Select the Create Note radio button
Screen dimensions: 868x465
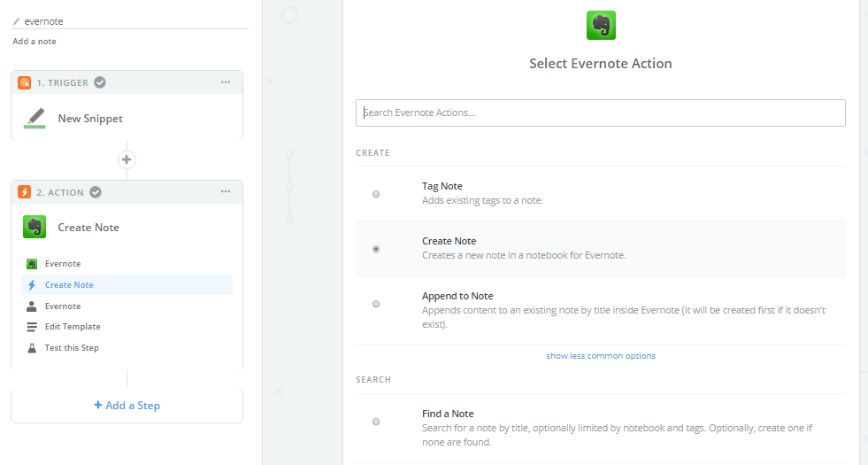(x=376, y=249)
